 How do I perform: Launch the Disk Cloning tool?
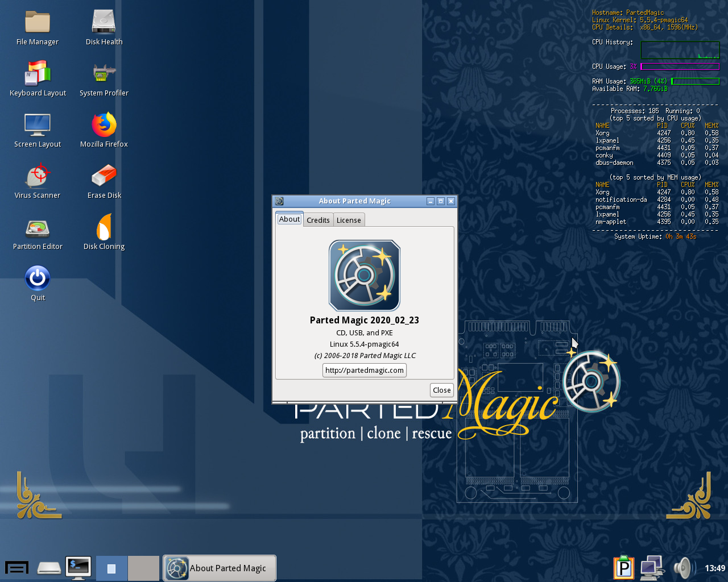104,228
